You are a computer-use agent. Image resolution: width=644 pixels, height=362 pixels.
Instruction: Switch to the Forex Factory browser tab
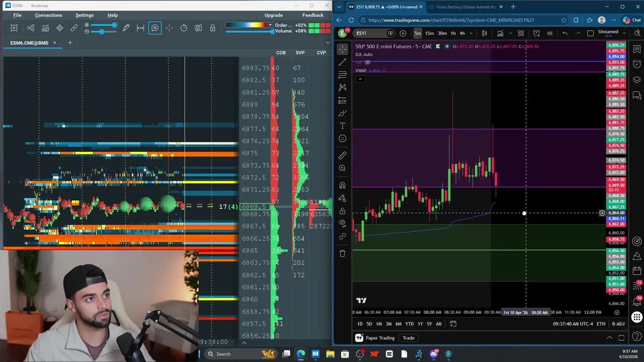pos(466,7)
